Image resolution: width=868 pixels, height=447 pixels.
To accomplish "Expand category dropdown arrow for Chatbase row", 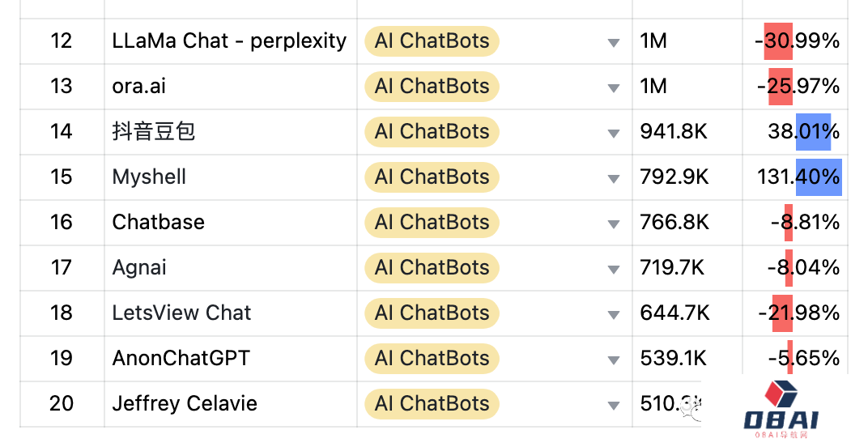I will (614, 224).
